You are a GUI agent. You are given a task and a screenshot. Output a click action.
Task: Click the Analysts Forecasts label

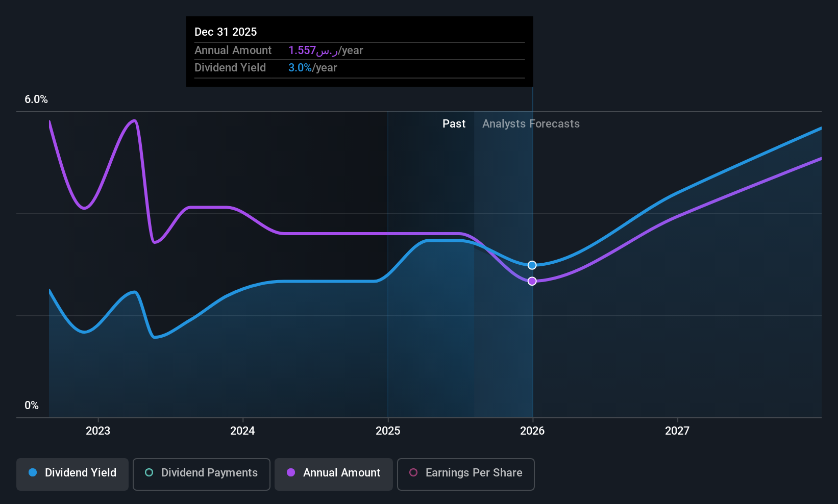coord(531,124)
